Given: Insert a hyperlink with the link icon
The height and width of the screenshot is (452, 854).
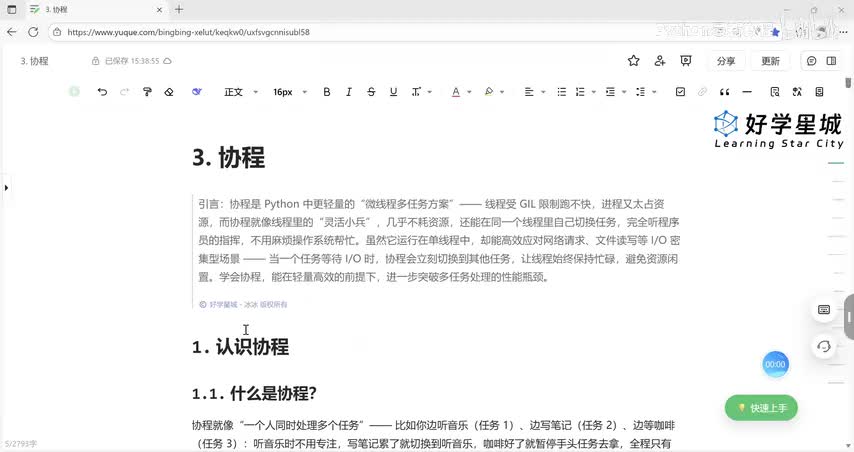Looking at the screenshot, I should (x=702, y=92).
